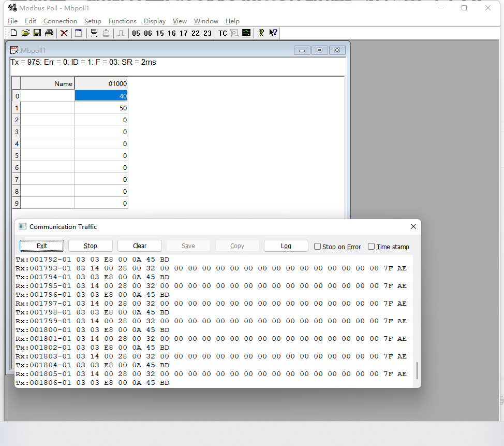The height and width of the screenshot is (446, 504).
Task: Open the Setup menu
Action: click(x=93, y=21)
